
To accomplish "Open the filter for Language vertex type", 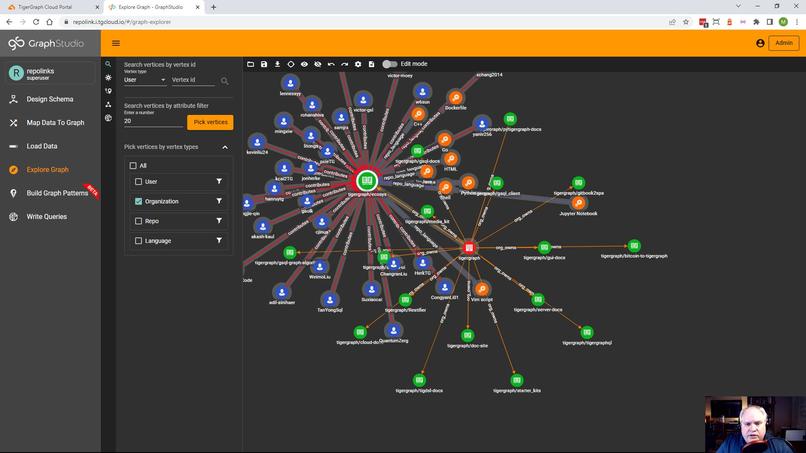I will coord(219,241).
